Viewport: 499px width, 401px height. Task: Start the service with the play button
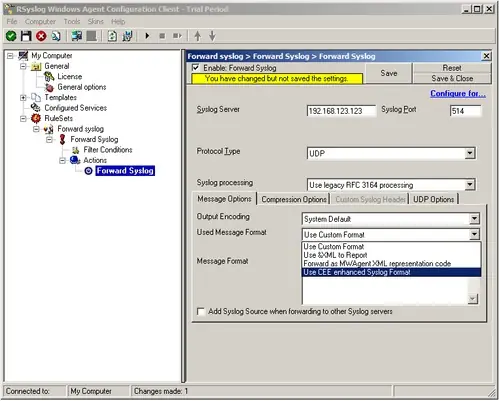[x=147, y=36]
